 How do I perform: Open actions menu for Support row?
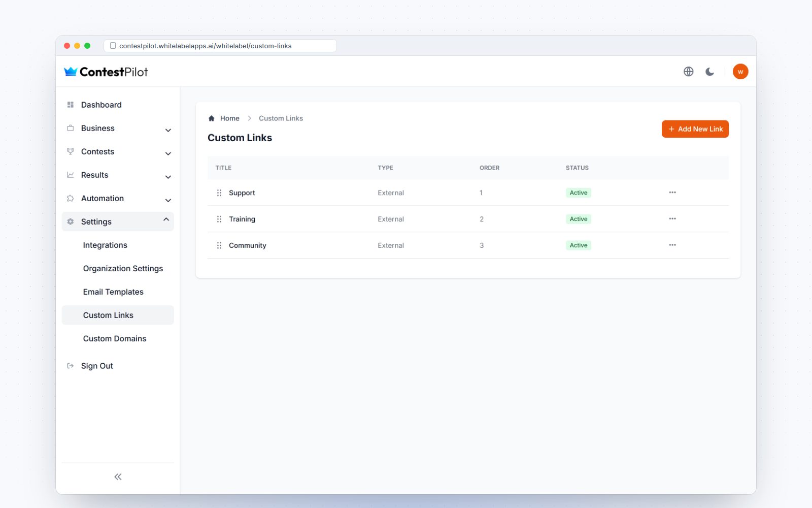pyautogui.click(x=672, y=193)
